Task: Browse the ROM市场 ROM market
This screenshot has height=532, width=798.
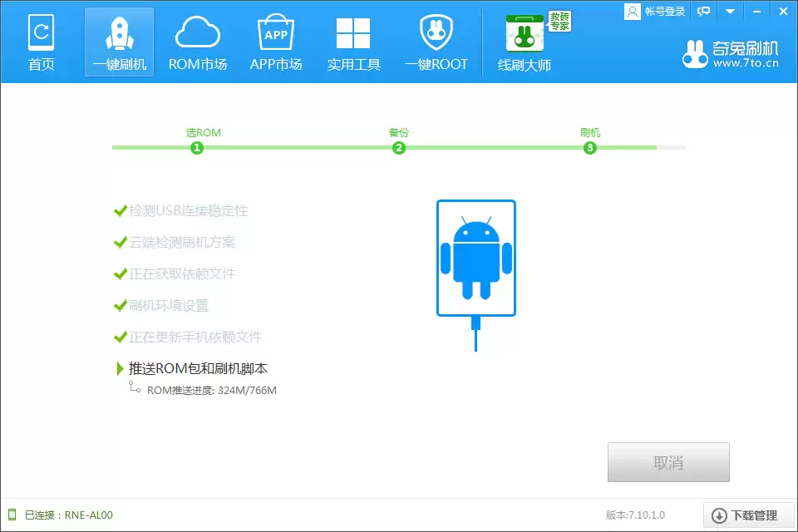Action: (x=198, y=40)
